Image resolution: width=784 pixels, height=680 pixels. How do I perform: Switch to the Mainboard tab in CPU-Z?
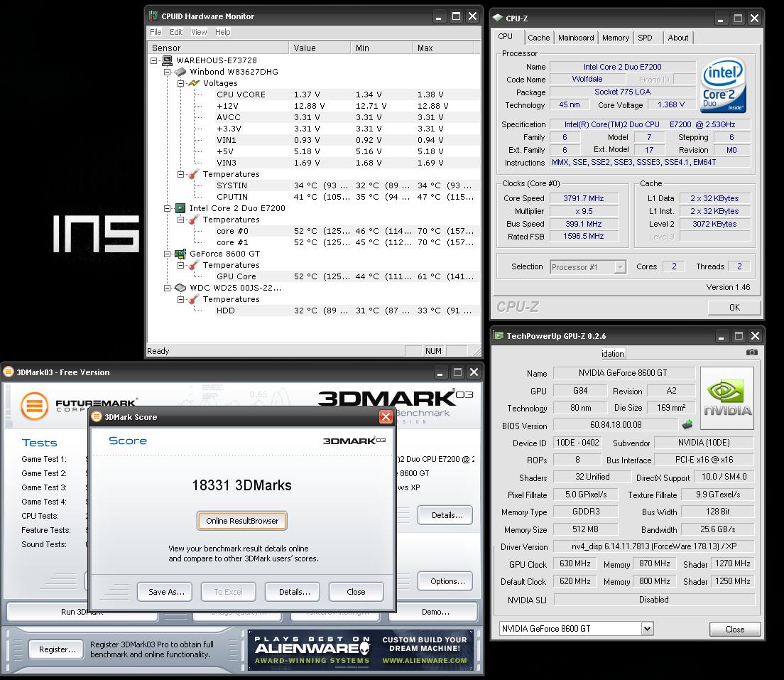click(576, 38)
